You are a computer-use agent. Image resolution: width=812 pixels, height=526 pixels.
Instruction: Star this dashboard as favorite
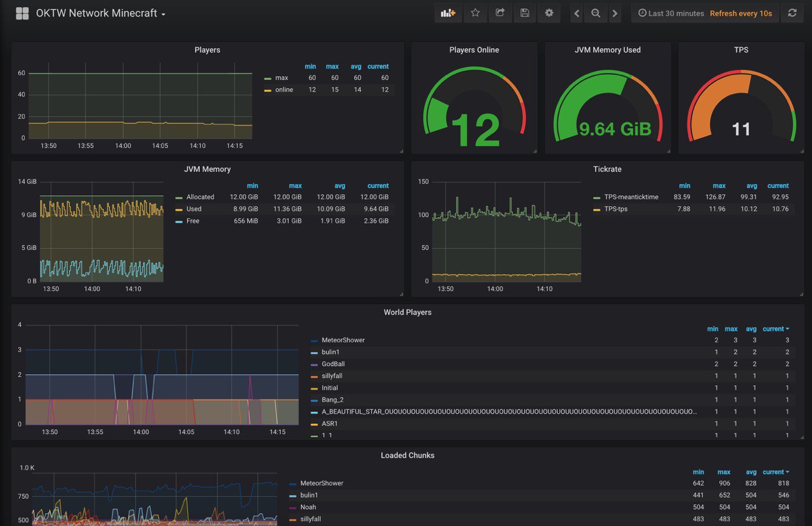[x=475, y=13]
